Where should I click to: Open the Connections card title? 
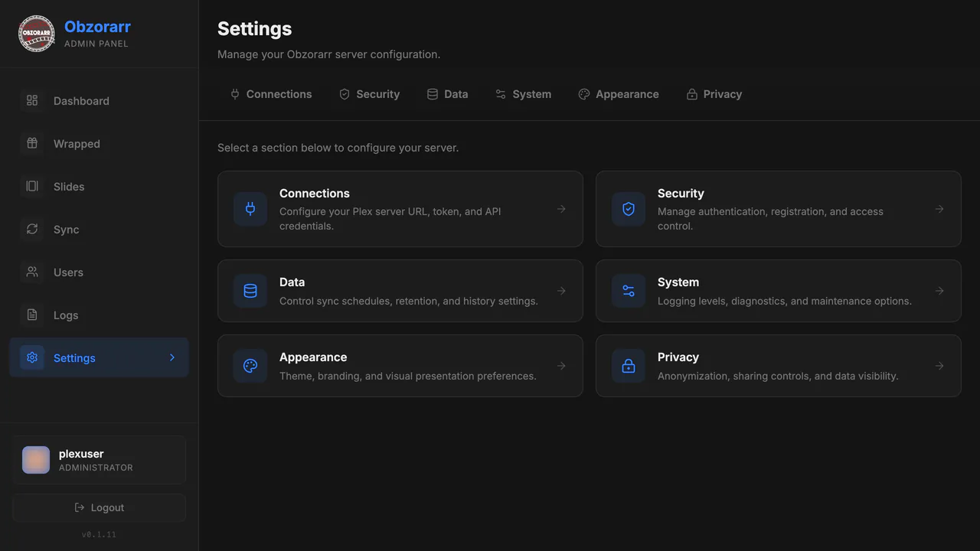click(x=315, y=193)
